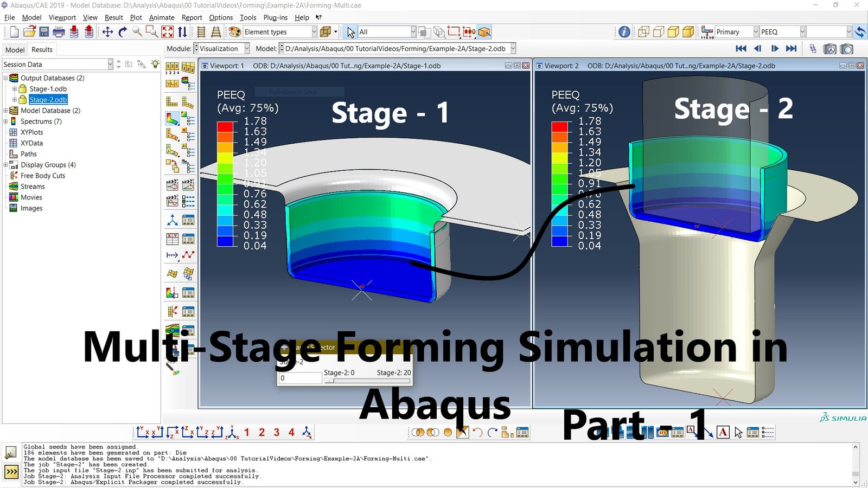Select the XYPlots tree item
This screenshot has height=488, width=868.
click(31, 132)
